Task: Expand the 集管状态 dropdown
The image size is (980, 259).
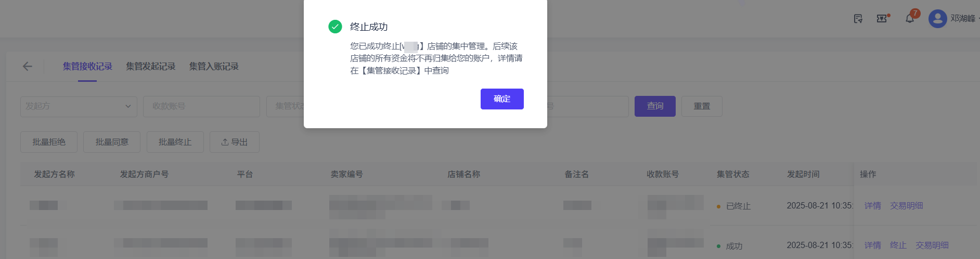Action: (285, 106)
